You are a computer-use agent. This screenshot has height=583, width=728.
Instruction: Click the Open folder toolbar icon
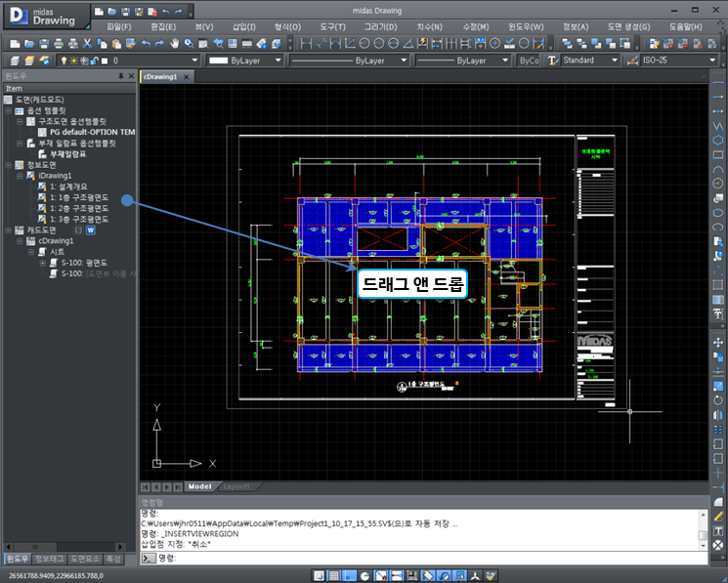point(29,44)
